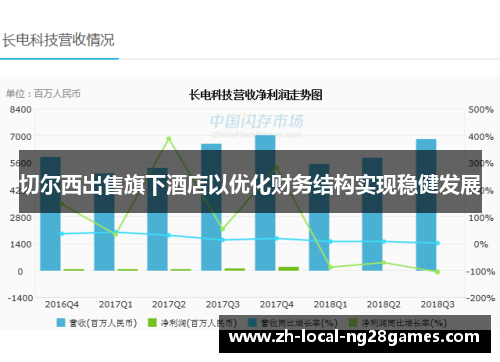This screenshot has width=500, height=362.
Task: Click the green growth point at 2017Q3
Action: click(223, 229)
